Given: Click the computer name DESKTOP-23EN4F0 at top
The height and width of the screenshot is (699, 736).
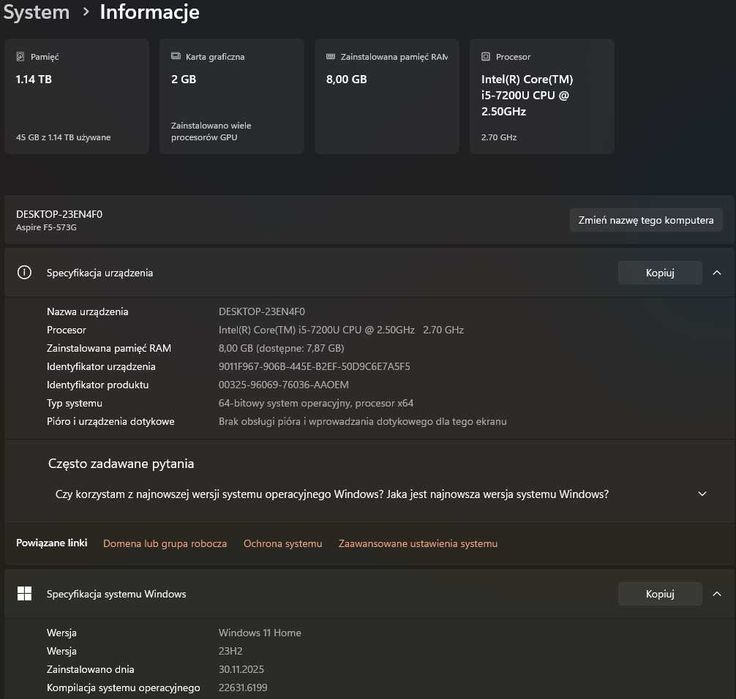Looking at the screenshot, I should [59, 214].
